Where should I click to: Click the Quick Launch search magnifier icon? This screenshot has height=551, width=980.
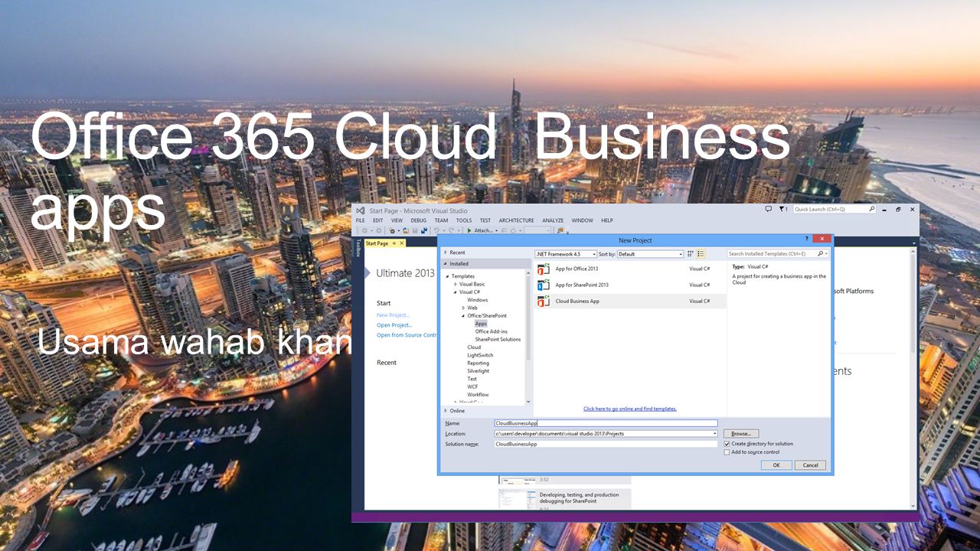871,209
